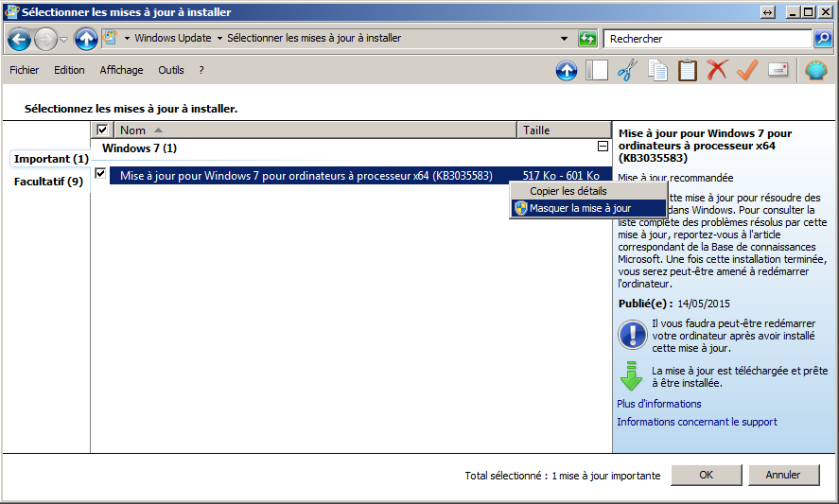
Task: Click the 'Publié(e) : 14/05/2015' text
Action: (674, 304)
